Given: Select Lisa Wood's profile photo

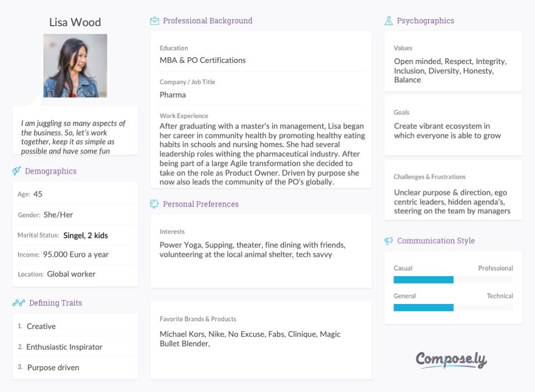Looking at the screenshot, I should tap(75, 66).
